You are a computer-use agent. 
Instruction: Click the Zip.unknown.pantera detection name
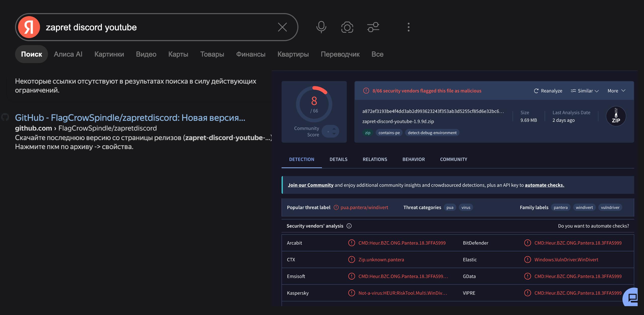click(x=381, y=260)
